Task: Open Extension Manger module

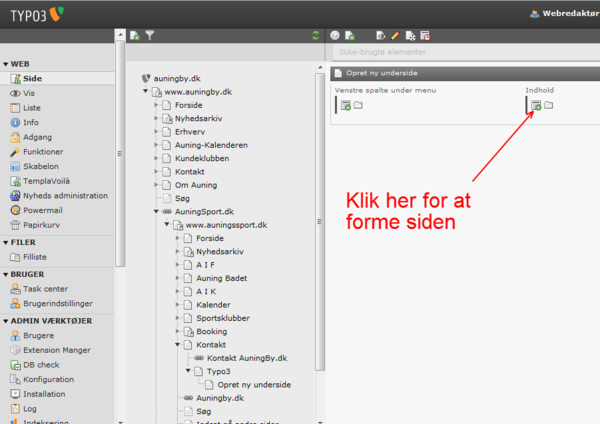Action: [x=57, y=350]
